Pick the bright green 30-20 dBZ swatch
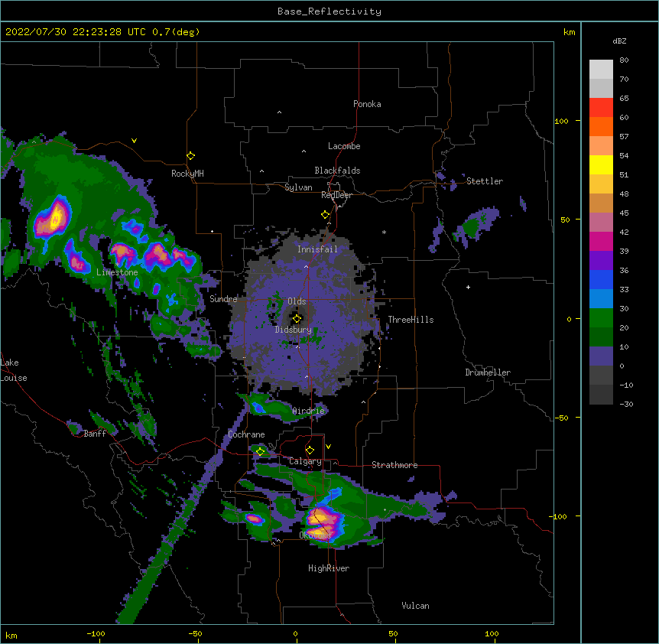The height and width of the screenshot is (644, 659). click(601, 318)
